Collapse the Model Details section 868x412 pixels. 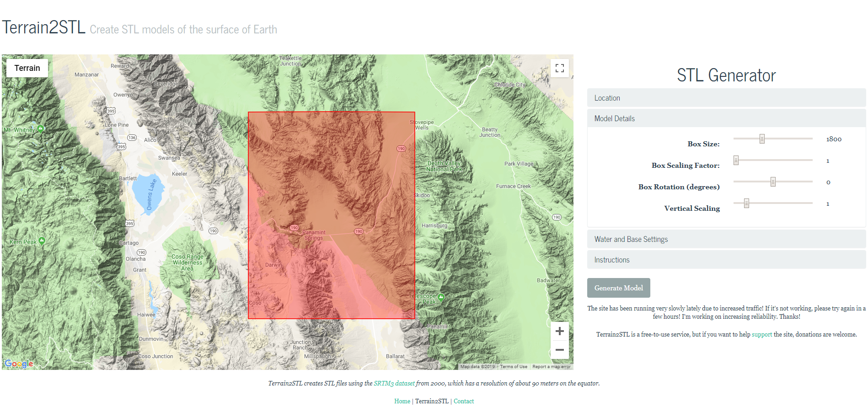tap(726, 118)
